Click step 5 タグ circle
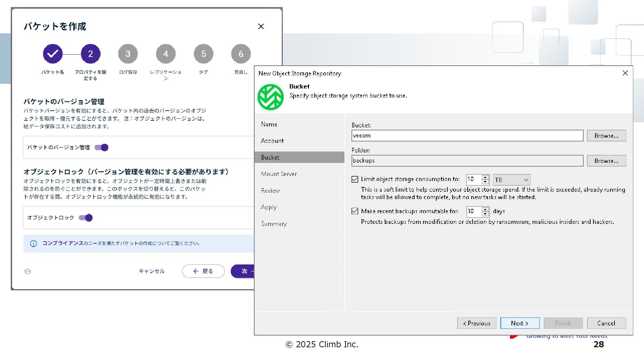The height and width of the screenshot is (362, 644). (x=203, y=54)
